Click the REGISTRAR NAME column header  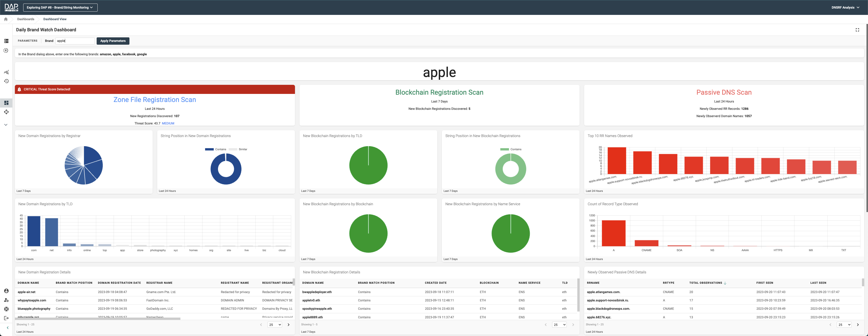[x=159, y=283]
